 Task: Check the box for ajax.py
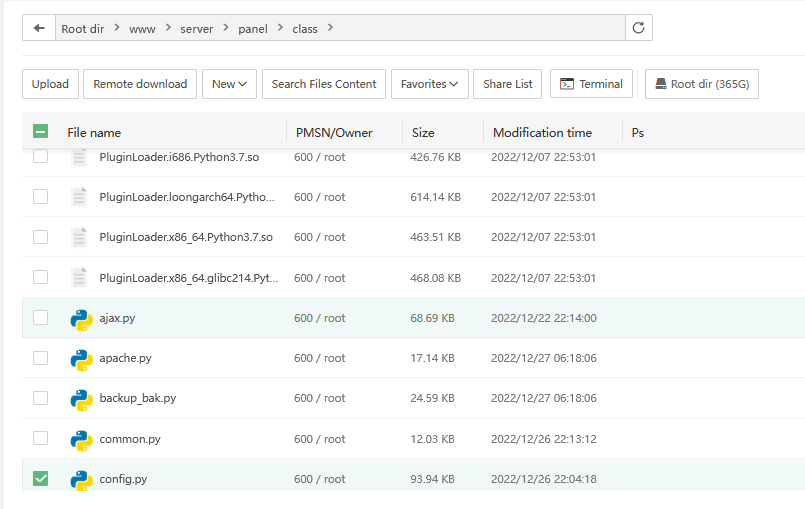coord(40,318)
